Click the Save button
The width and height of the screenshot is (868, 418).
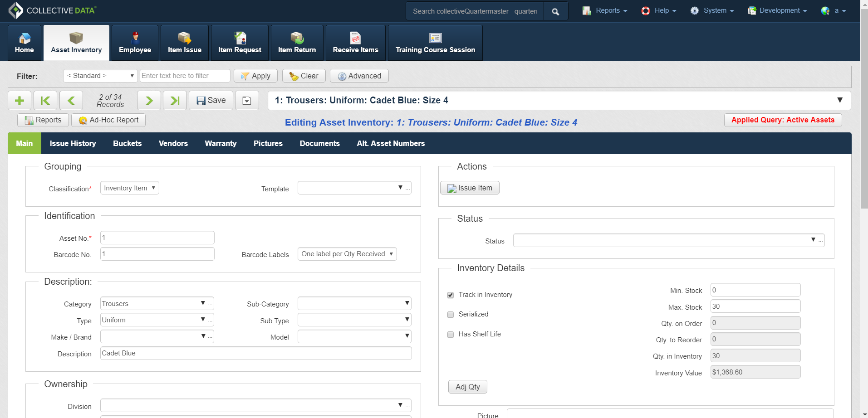[x=211, y=101]
